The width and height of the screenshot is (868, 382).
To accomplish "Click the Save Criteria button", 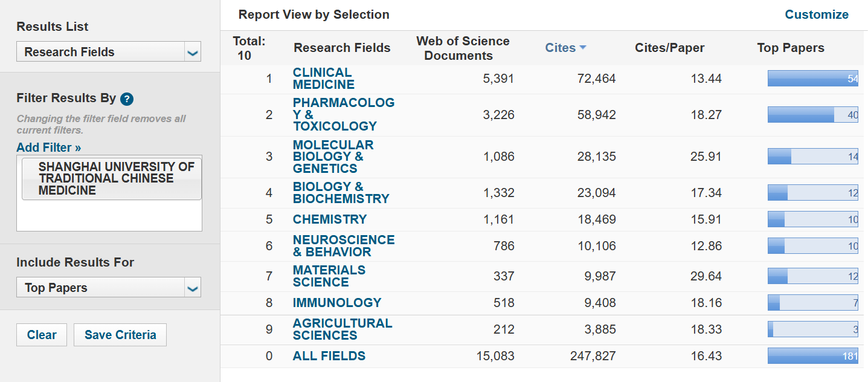I will coord(120,335).
